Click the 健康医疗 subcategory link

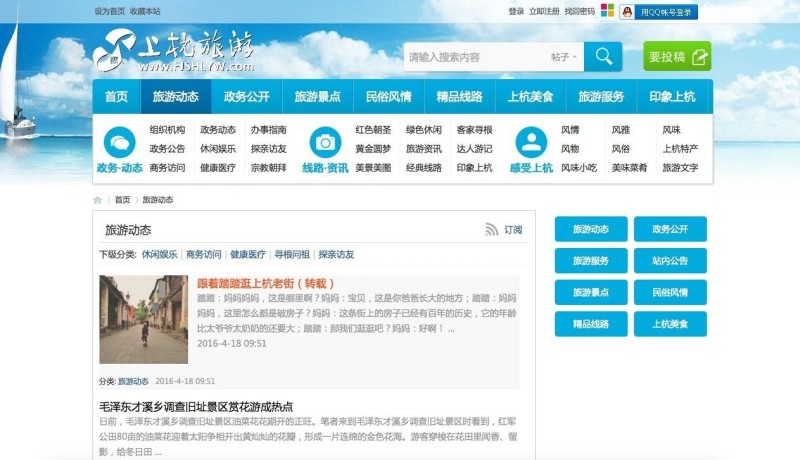click(248, 254)
